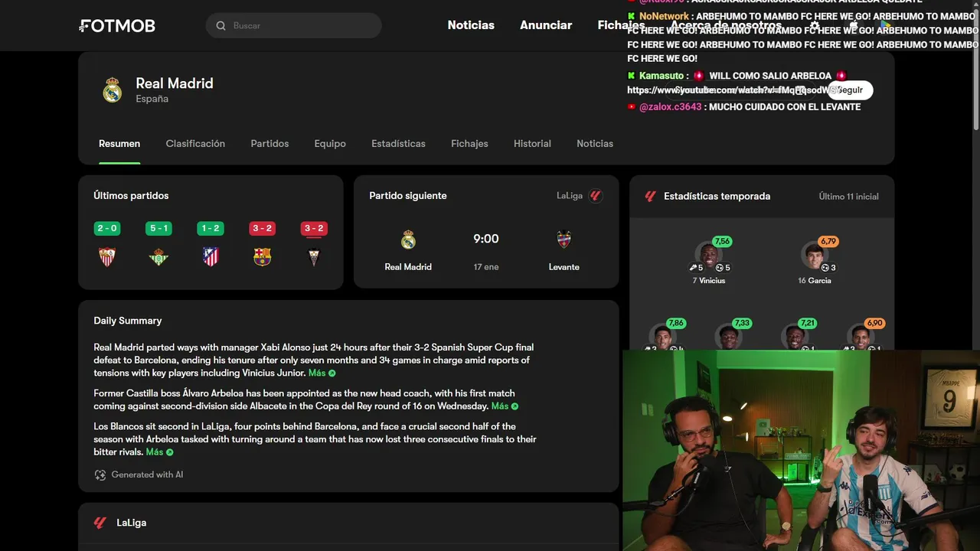Open the Noticias top menu
This screenshot has height=551, width=980.
[x=471, y=25]
